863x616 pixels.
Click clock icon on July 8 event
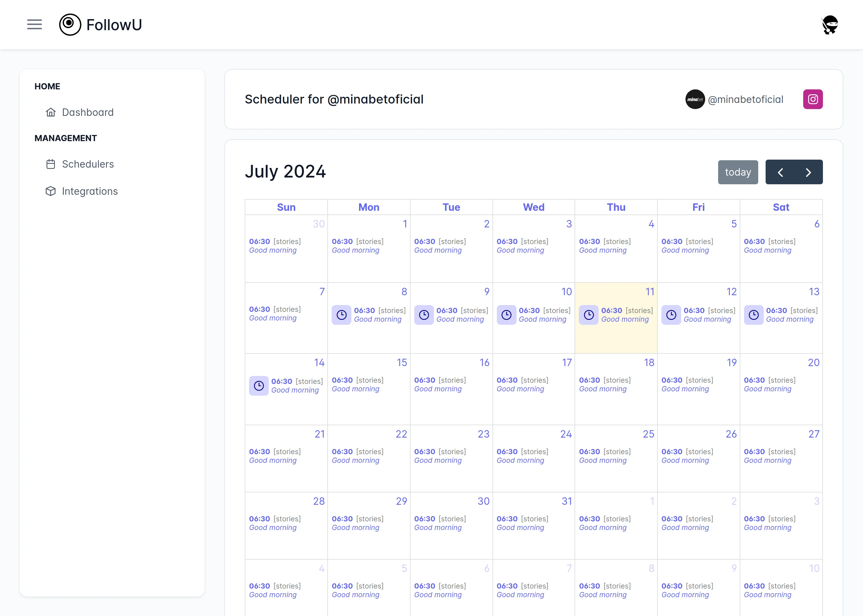pos(342,315)
